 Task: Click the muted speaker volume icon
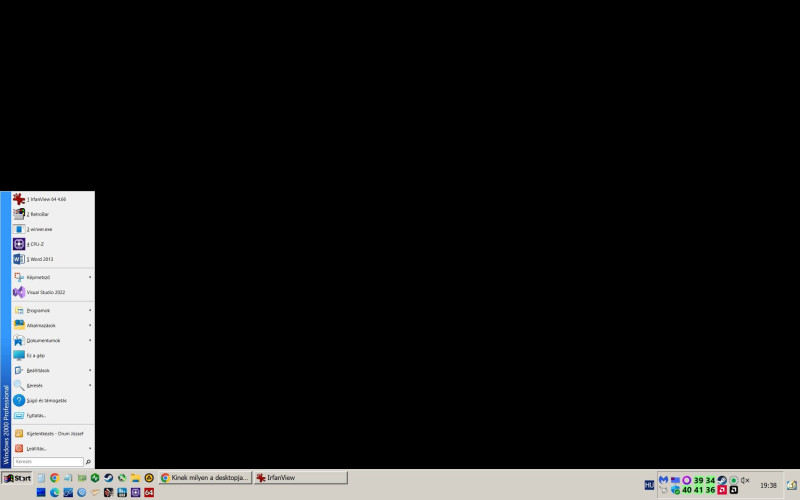[745, 480]
